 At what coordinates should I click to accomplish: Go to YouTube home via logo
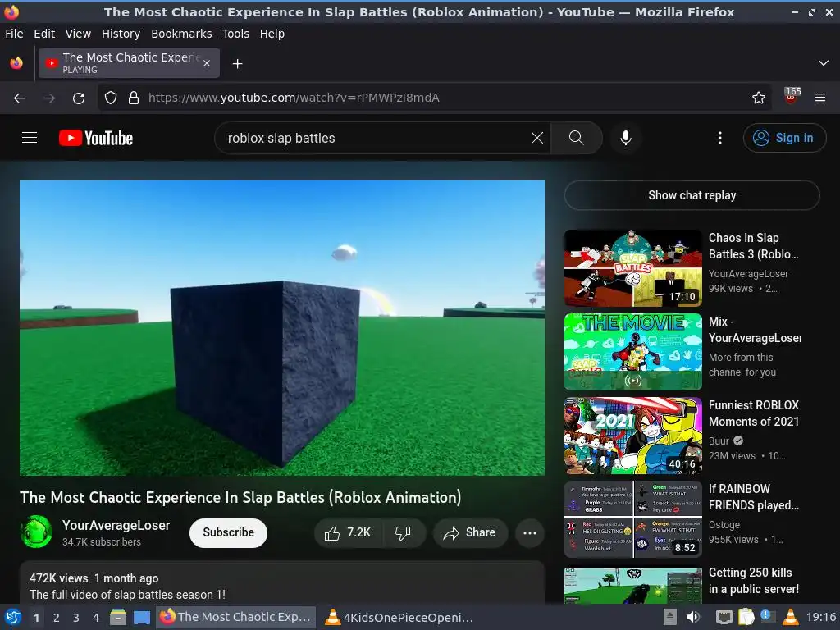[96, 138]
